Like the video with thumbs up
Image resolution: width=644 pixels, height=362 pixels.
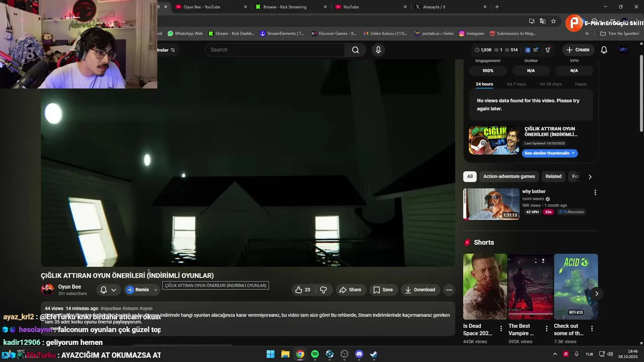click(303, 290)
